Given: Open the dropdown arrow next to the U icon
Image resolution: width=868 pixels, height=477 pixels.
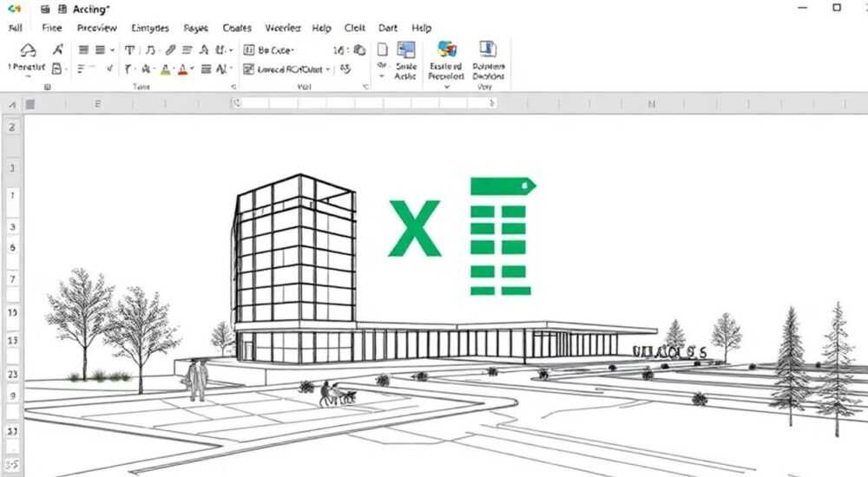Looking at the screenshot, I should (x=230, y=50).
